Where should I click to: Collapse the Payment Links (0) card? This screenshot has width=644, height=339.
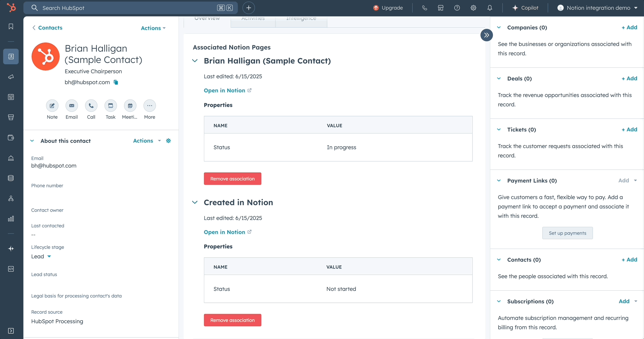pyautogui.click(x=499, y=180)
